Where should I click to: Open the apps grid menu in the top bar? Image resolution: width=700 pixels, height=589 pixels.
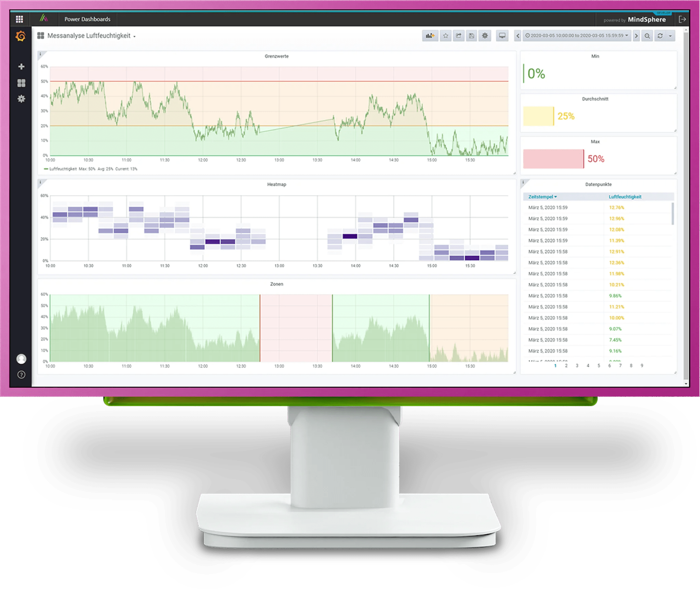[x=19, y=19]
